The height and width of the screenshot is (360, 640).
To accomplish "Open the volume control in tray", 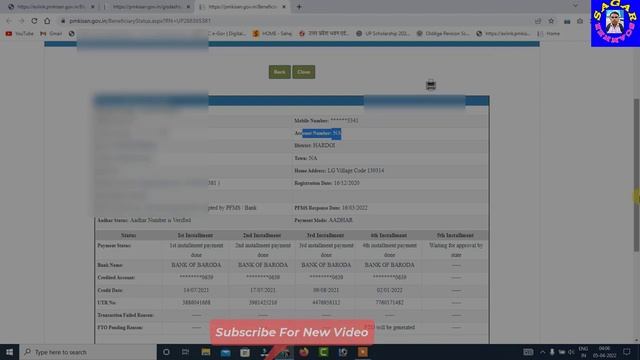I will (x=571, y=352).
